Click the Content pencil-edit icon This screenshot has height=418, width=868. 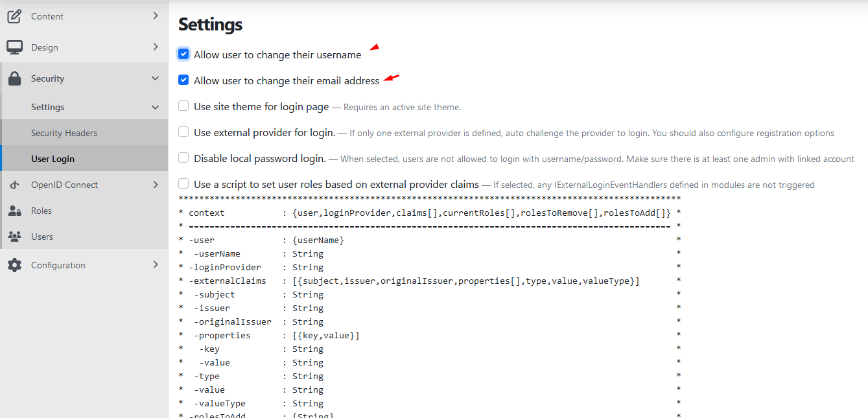tap(14, 16)
